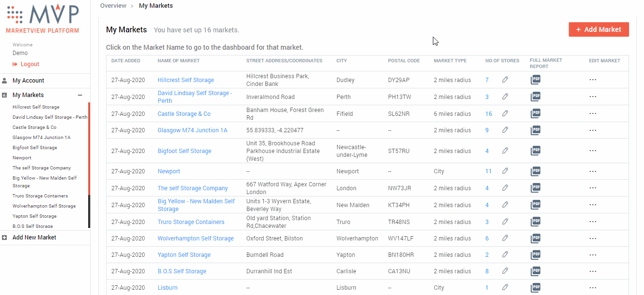Edit store count for Big Yellow New Malden

(505, 205)
